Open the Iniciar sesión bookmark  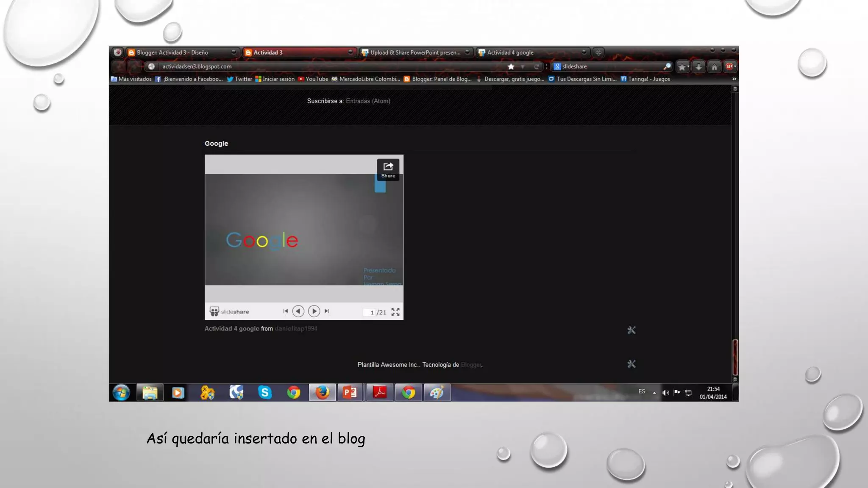(x=275, y=79)
